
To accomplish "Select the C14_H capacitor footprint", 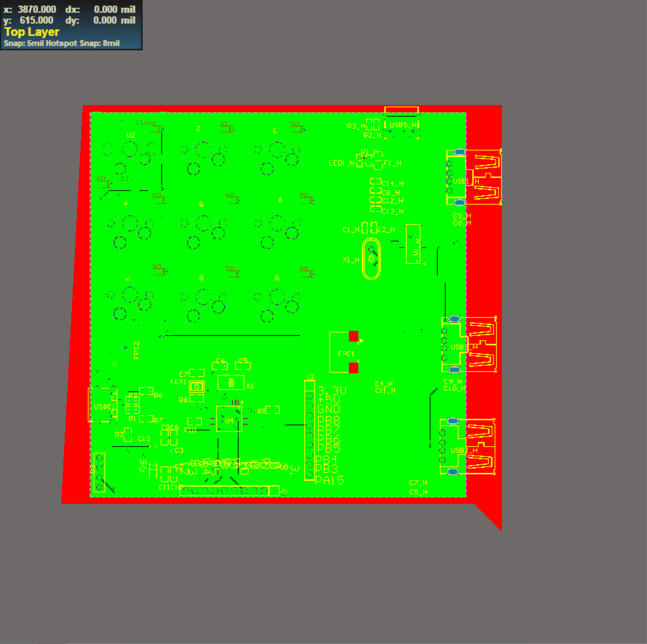I will 375,181.
